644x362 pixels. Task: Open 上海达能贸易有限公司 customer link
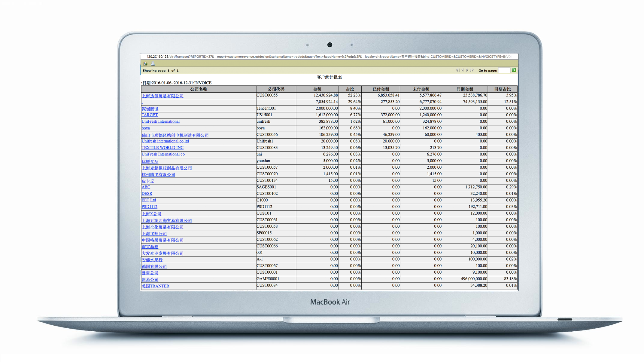[163, 96]
